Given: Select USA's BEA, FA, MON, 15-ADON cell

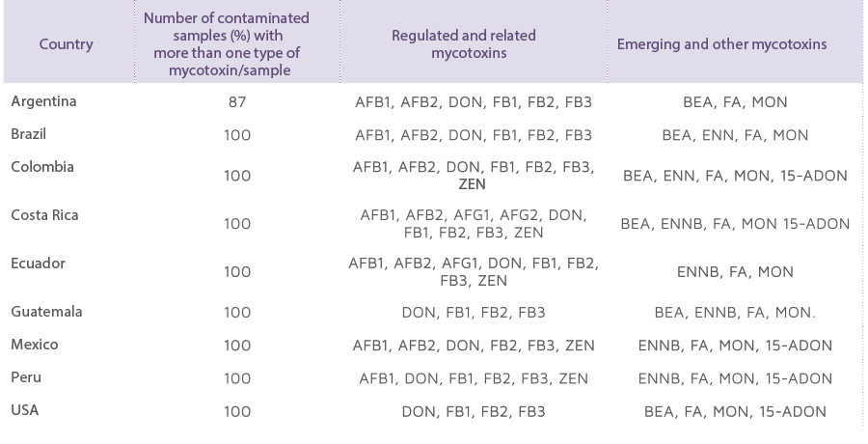Looking at the screenshot, I should point(735,412).
